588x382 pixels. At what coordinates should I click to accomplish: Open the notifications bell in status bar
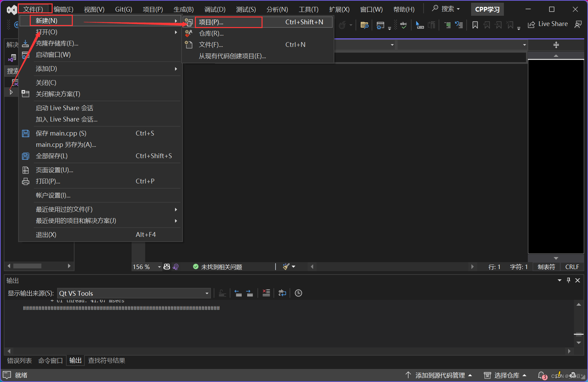[542, 375]
